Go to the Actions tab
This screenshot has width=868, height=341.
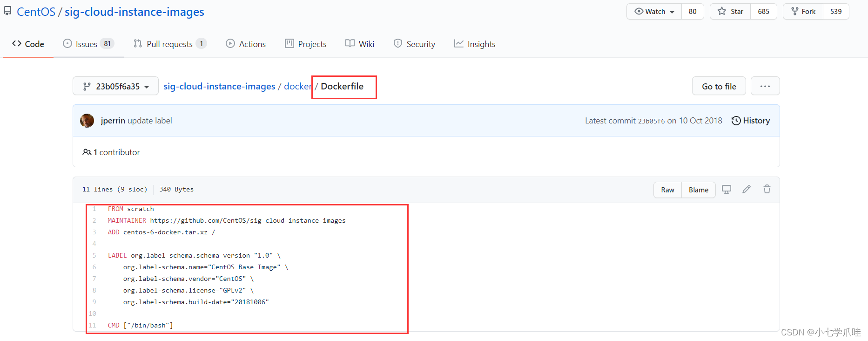coord(246,44)
